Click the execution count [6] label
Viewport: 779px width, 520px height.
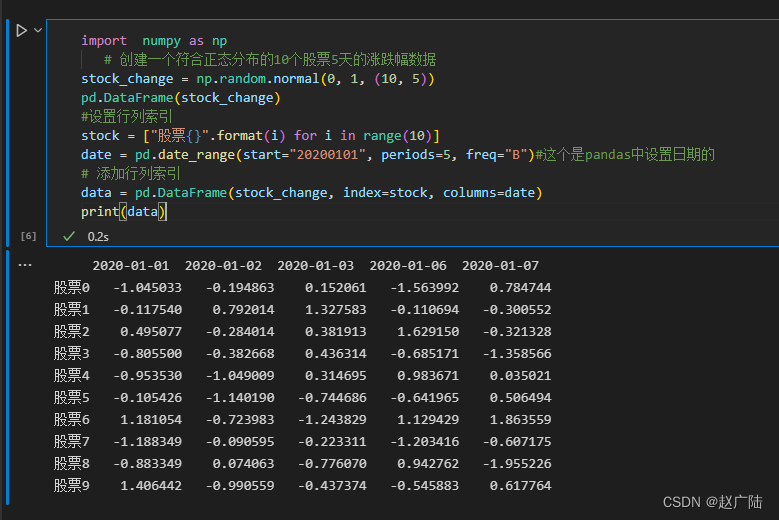tap(28, 236)
